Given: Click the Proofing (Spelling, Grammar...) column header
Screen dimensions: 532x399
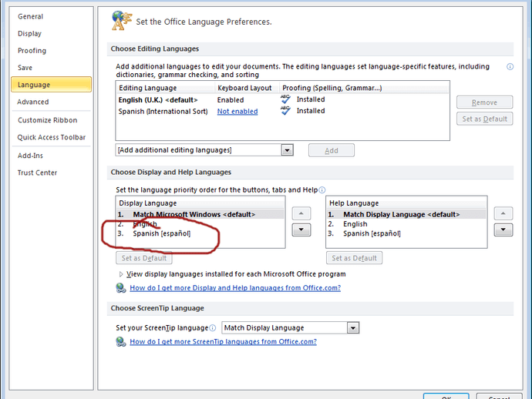Looking at the screenshot, I should point(364,88).
